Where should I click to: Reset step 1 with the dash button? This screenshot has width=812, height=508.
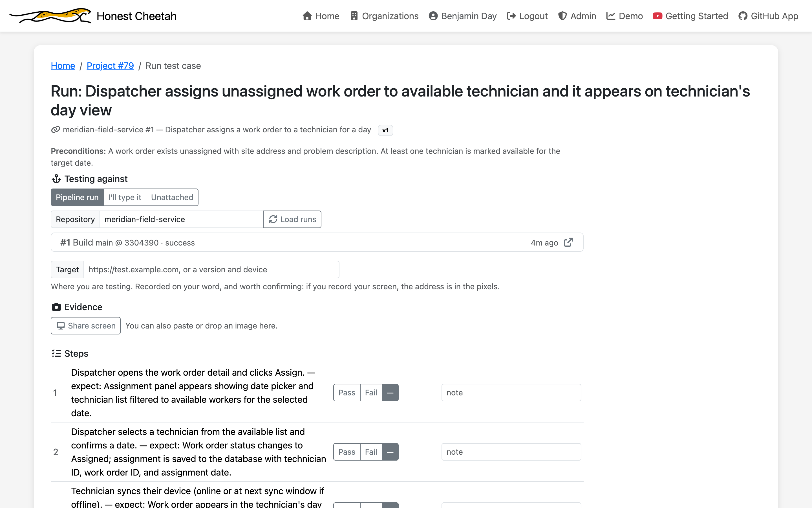[x=390, y=392]
